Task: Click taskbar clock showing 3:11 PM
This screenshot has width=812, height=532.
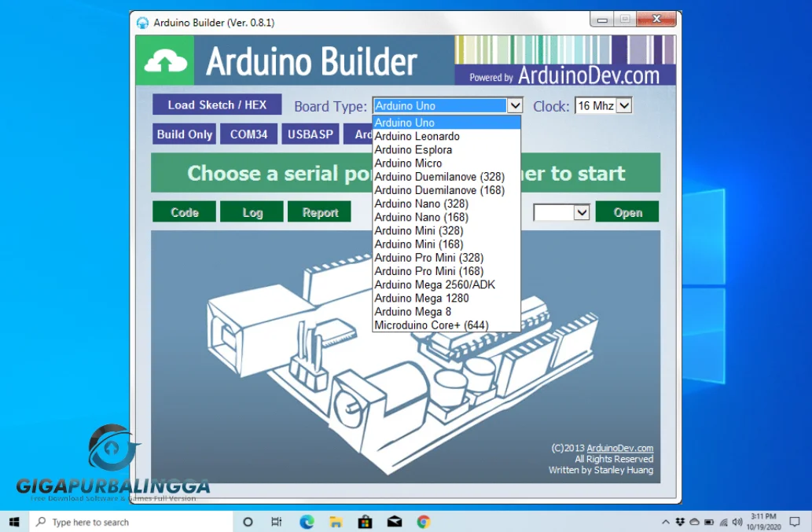Action: point(764,522)
